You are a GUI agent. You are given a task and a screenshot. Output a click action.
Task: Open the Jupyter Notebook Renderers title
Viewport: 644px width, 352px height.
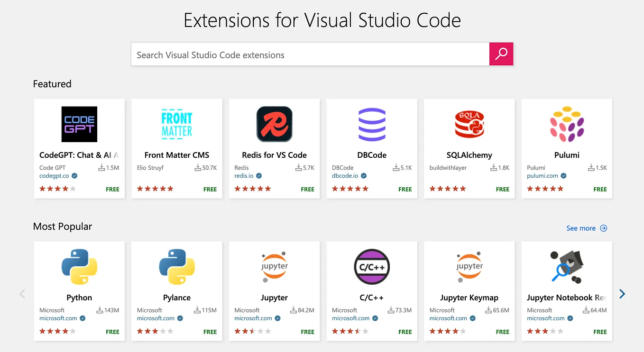pos(567,298)
